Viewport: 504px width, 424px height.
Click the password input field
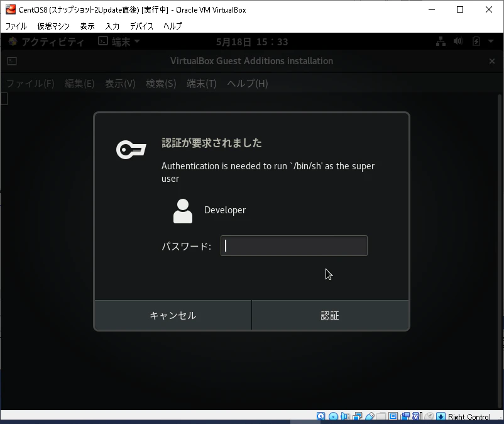(x=293, y=246)
